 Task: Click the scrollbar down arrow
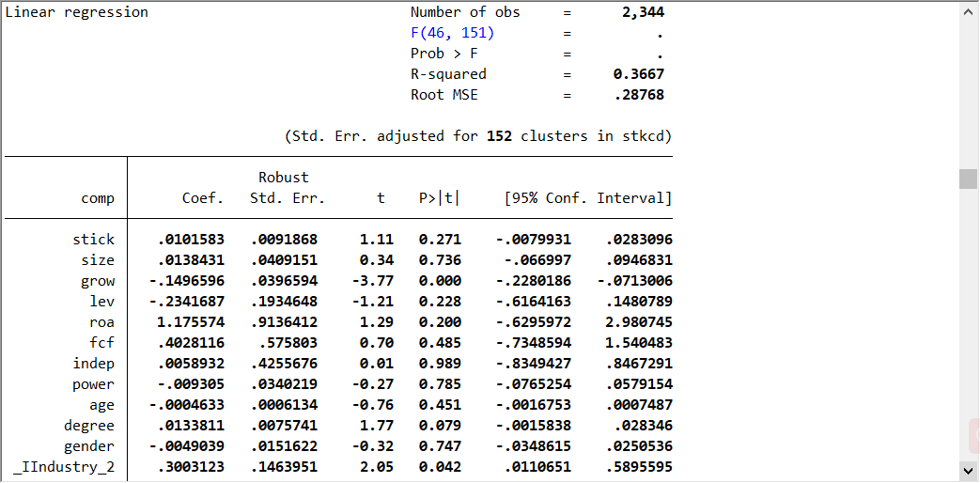968,470
